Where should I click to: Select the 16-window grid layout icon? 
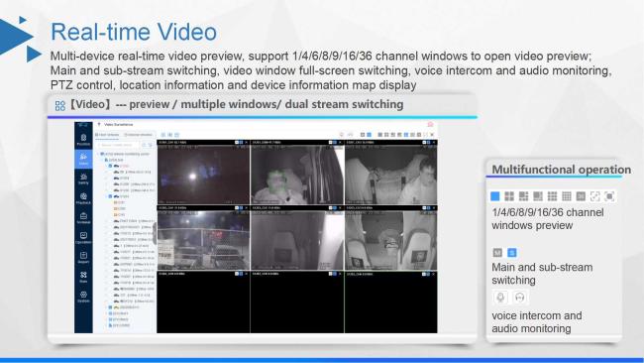point(567,196)
